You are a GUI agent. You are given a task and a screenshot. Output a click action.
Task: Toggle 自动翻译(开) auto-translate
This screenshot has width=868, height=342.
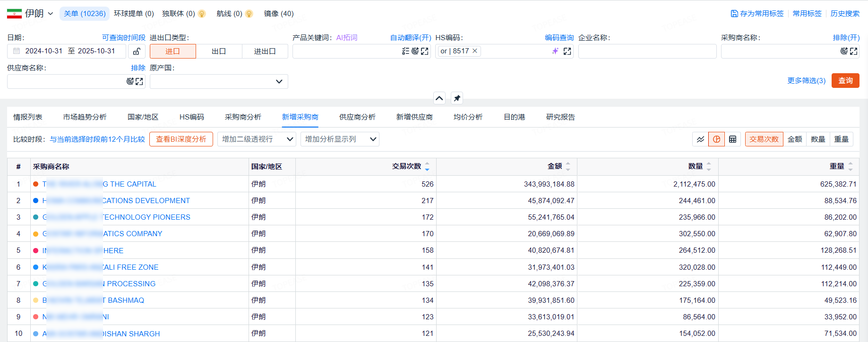click(410, 38)
